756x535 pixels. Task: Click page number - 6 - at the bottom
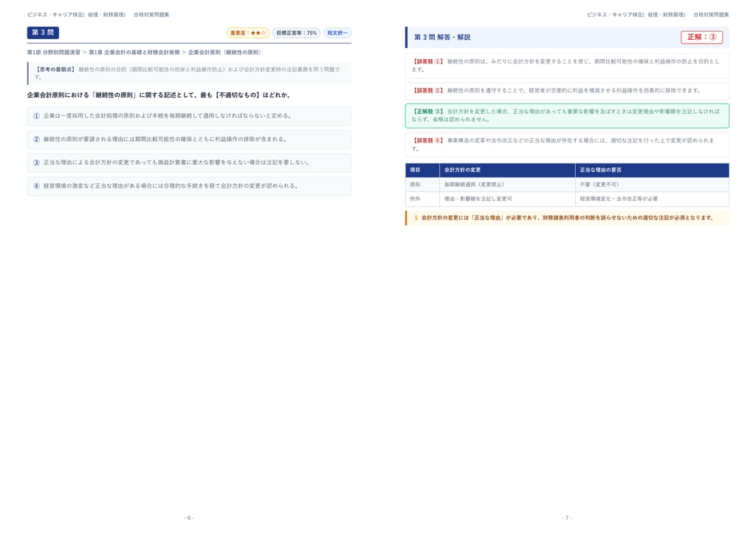tap(189, 518)
